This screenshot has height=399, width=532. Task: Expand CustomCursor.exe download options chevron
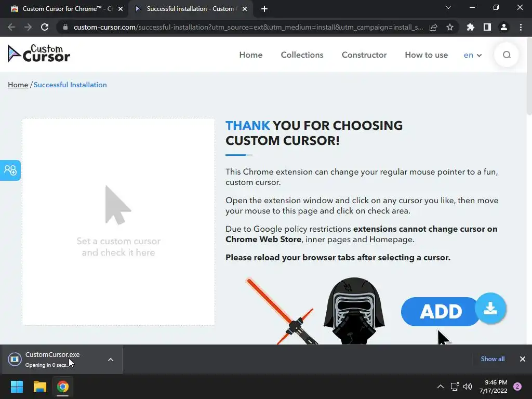pos(111,360)
